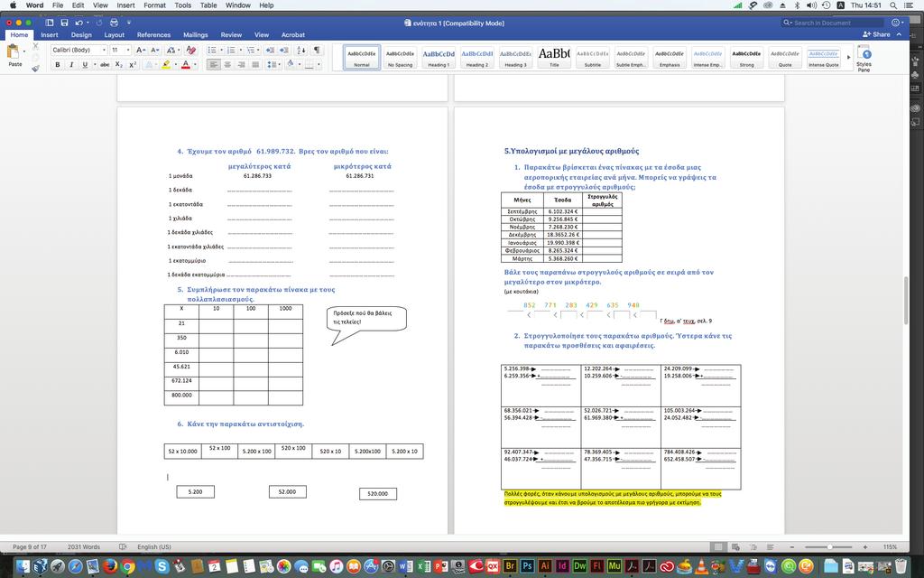
Task: Clear all formatting with eraser A icon
Action: coord(190,51)
